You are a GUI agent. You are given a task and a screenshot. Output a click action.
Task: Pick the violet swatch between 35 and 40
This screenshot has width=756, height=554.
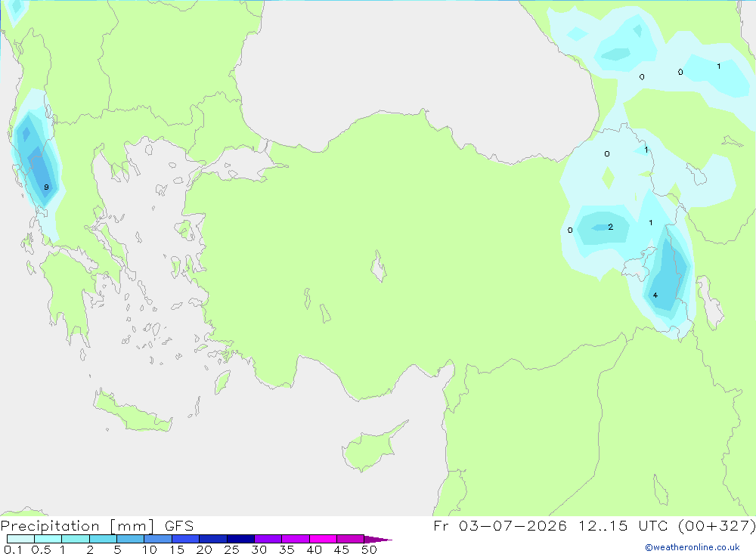click(x=296, y=539)
